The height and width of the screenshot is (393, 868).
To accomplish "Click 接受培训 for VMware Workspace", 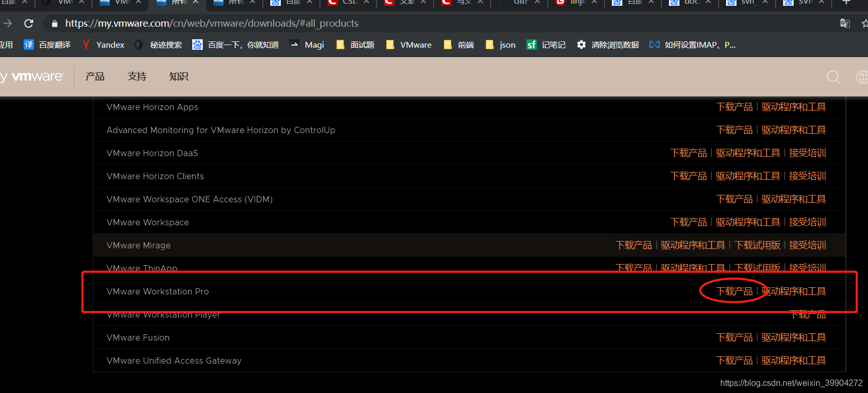I will [x=807, y=222].
